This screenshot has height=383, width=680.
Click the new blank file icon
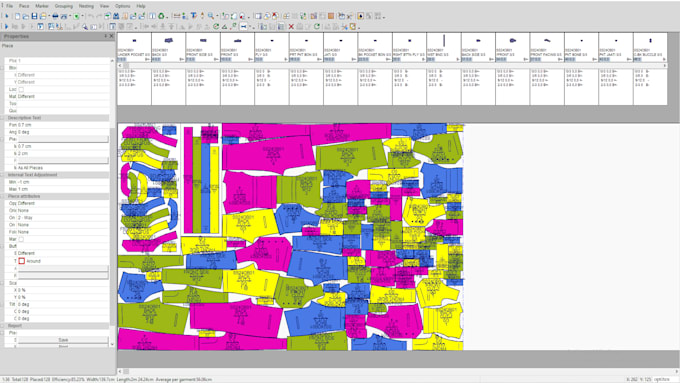17,16
